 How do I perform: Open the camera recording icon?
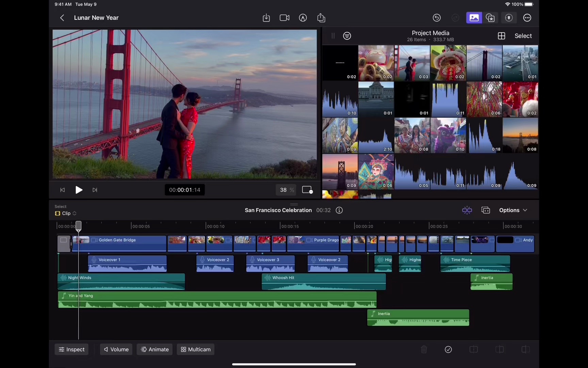(x=284, y=18)
